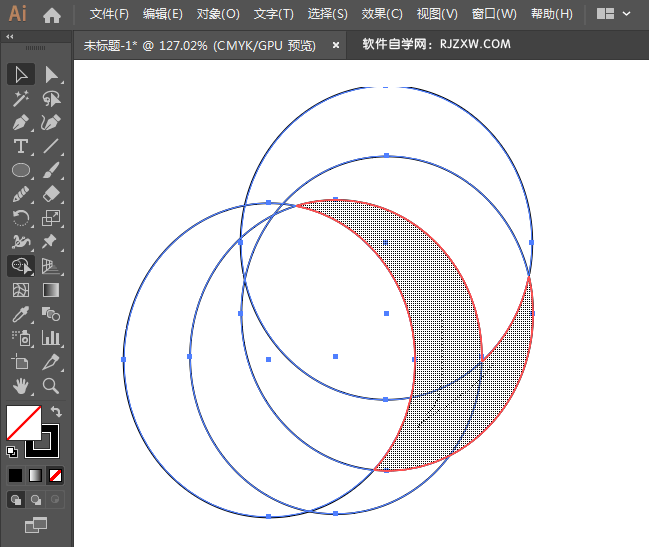Swap fill and stroke colors
Viewport: 649px width, 547px height.
[56, 411]
